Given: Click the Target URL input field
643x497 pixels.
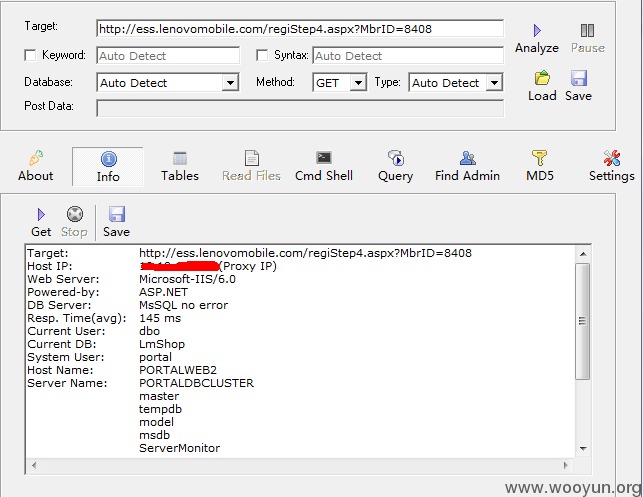Looking at the screenshot, I should point(300,29).
